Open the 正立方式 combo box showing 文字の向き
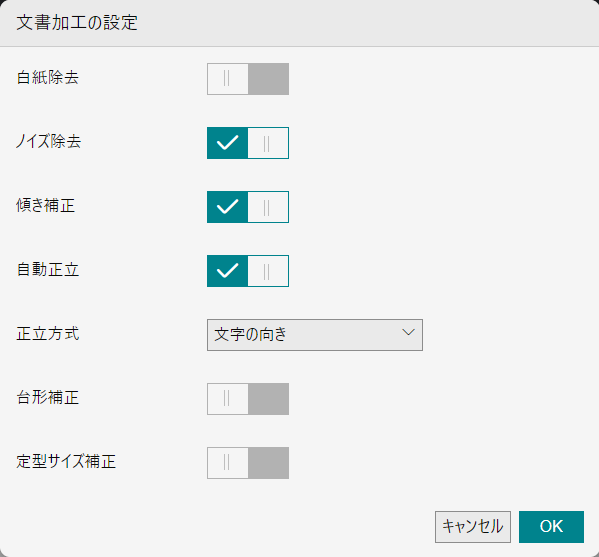The image size is (599, 557). point(315,335)
